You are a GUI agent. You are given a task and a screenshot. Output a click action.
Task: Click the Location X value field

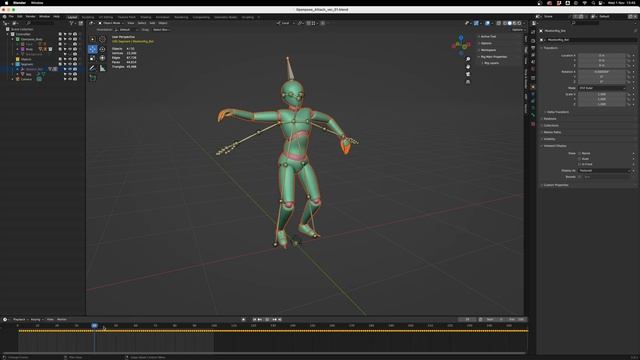[602, 56]
